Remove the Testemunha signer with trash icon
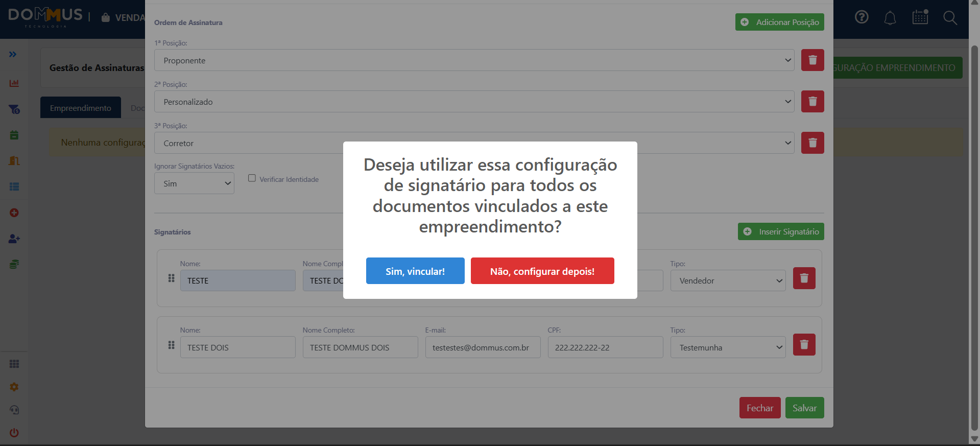 pos(804,345)
